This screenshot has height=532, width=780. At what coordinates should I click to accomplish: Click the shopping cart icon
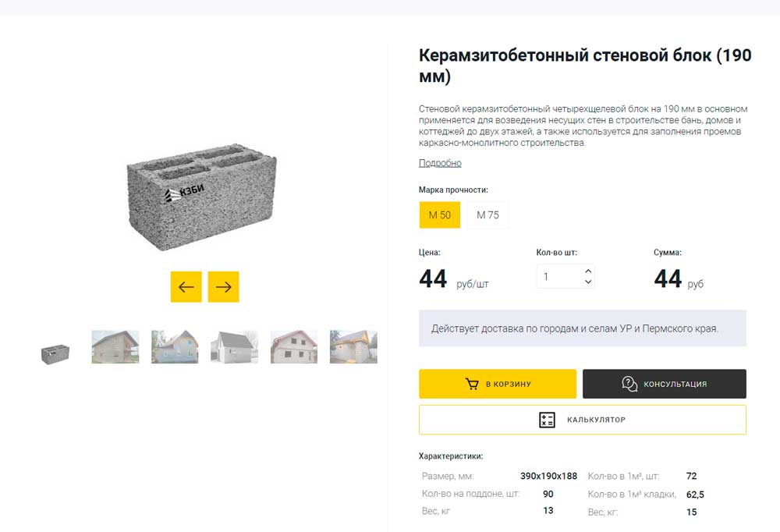[472, 384]
